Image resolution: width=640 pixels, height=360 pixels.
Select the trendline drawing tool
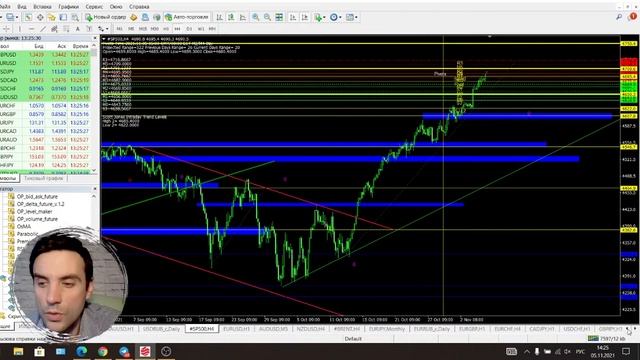(x=43, y=29)
